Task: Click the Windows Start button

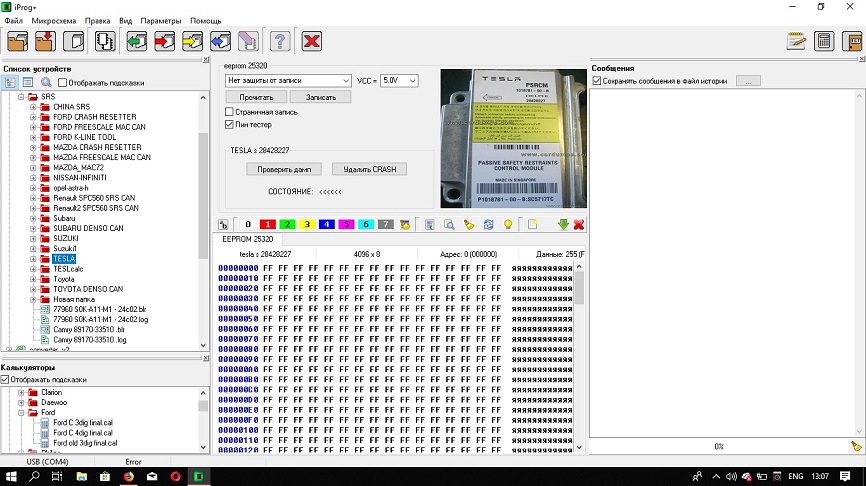Action: click(11, 476)
